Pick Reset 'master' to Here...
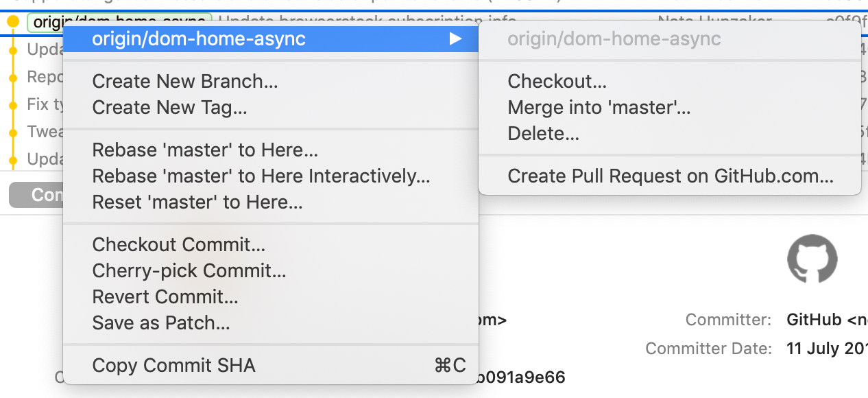Viewport: 868px width, 398px height. point(270,202)
